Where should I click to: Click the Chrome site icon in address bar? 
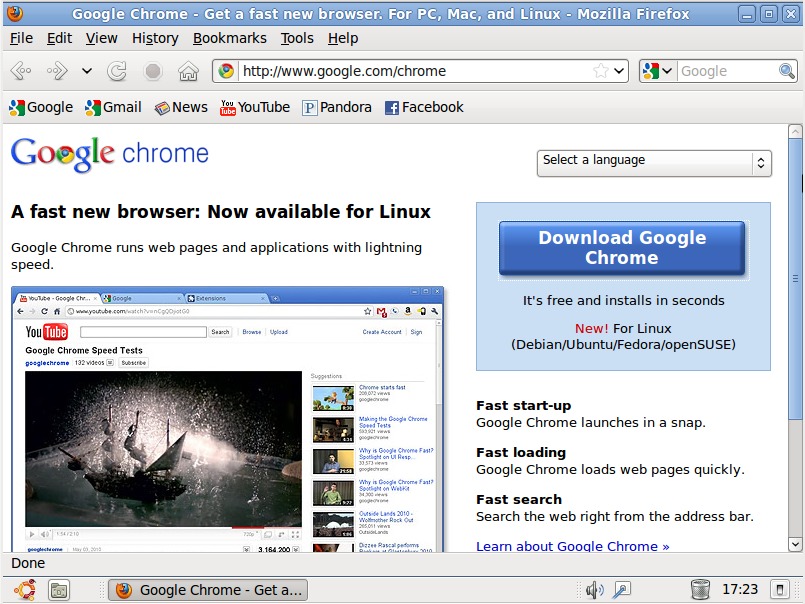pyautogui.click(x=226, y=71)
